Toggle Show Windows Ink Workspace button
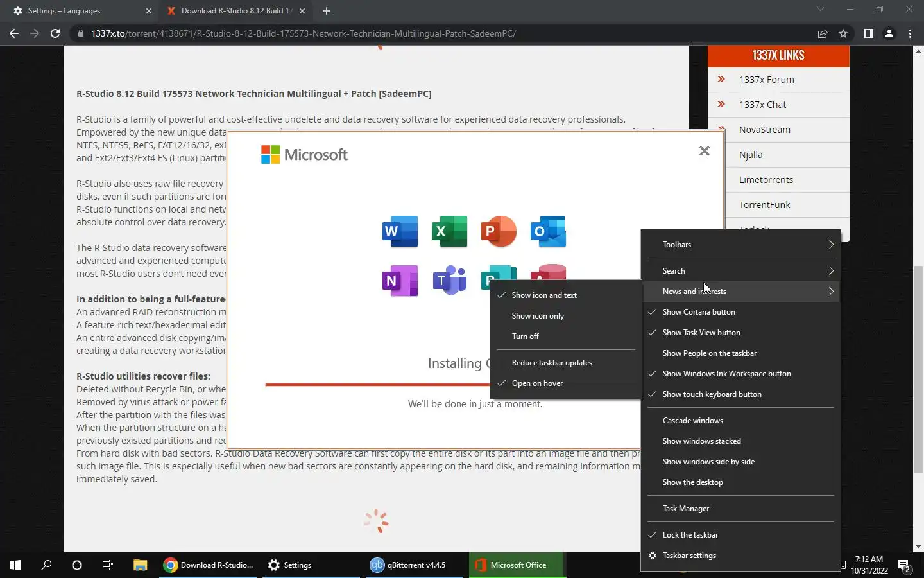This screenshot has height=578, width=924. 740,374
